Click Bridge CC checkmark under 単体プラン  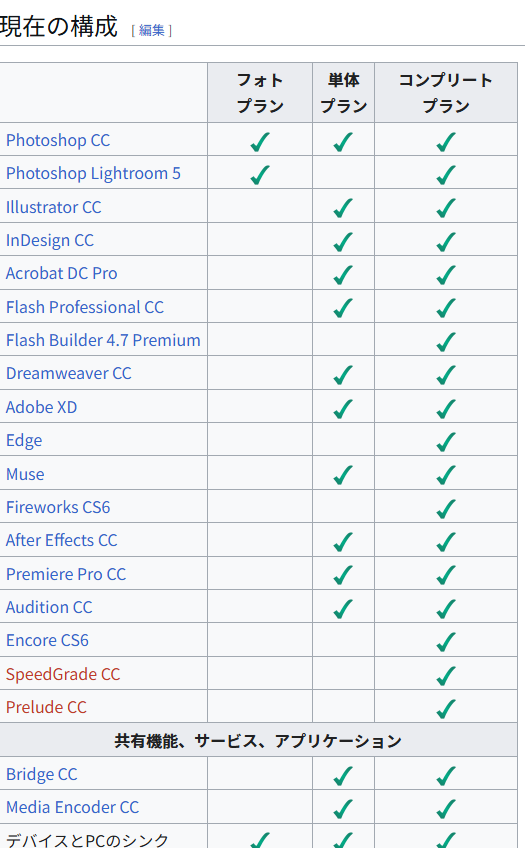tap(343, 776)
